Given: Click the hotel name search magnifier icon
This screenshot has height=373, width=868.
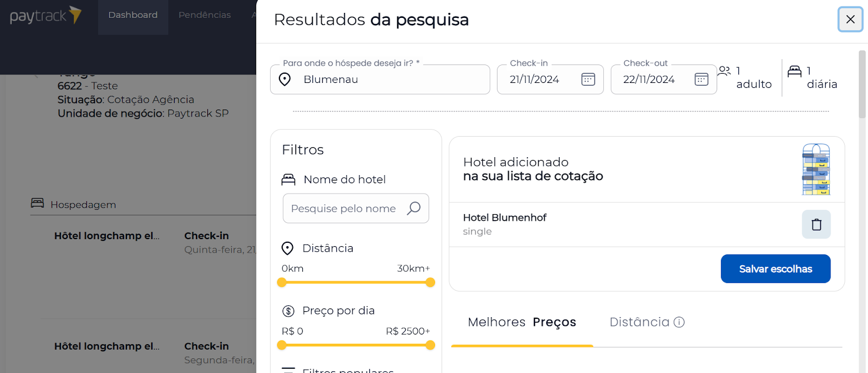Looking at the screenshot, I should (414, 208).
